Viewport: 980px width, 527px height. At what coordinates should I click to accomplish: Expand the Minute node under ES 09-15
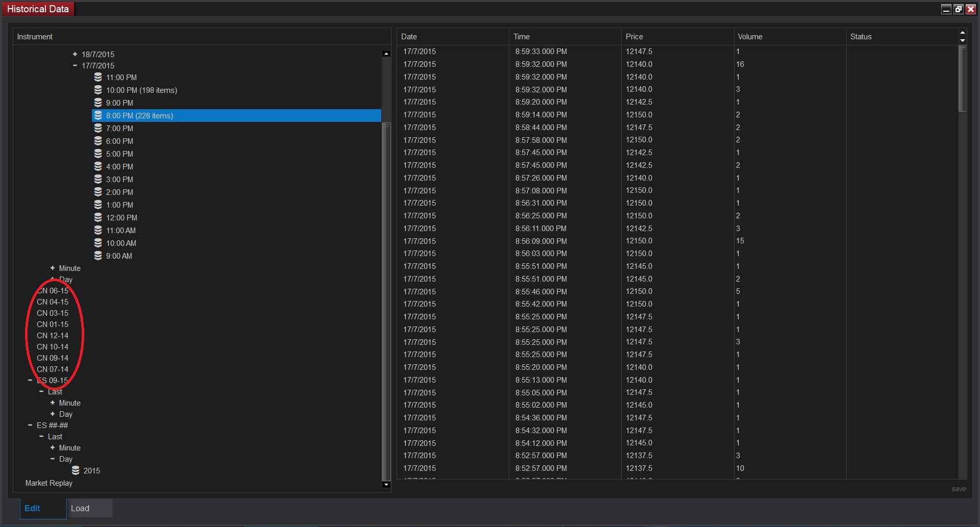click(53, 403)
